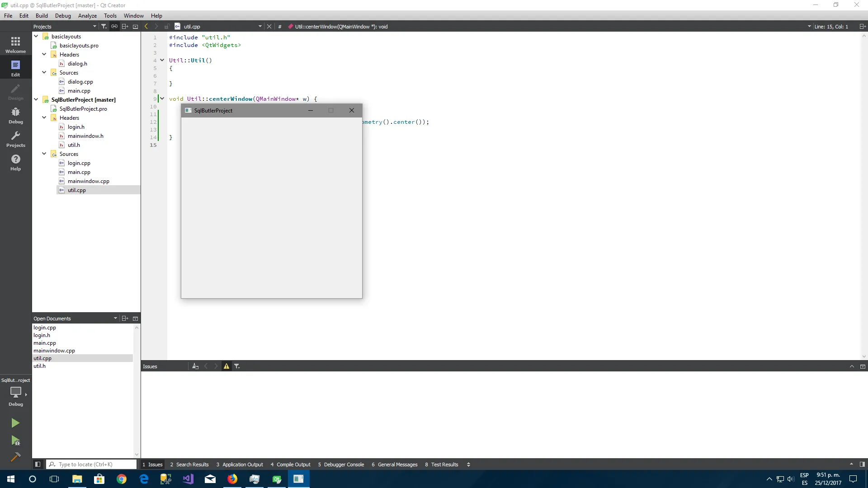
Task: Collapse the basiclayouts Sources folder
Action: pos(44,72)
